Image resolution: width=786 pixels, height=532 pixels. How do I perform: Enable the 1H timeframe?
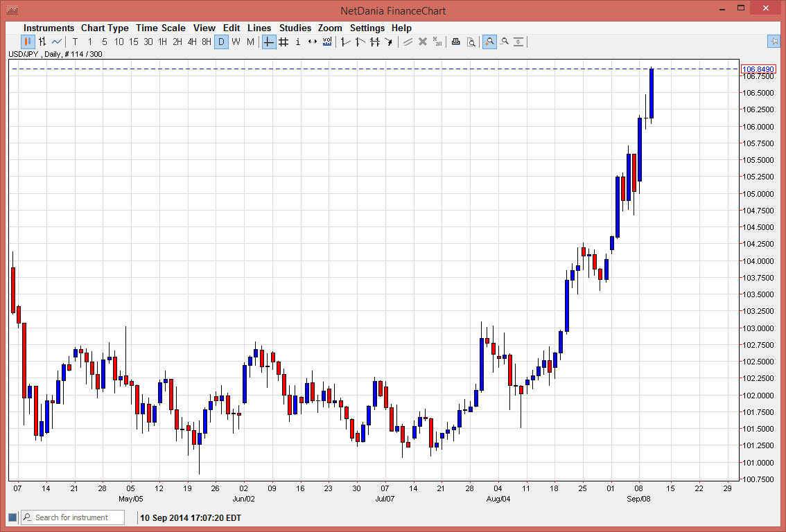point(162,42)
